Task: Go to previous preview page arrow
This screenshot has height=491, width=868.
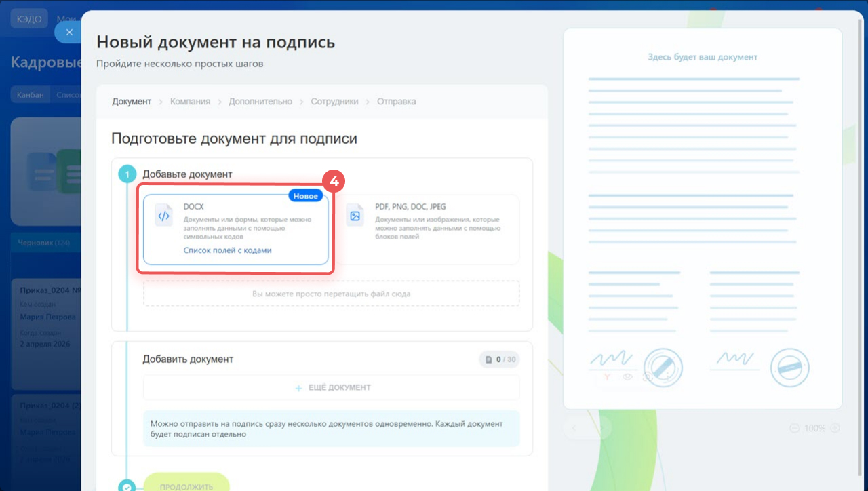Action: click(574, 428)
